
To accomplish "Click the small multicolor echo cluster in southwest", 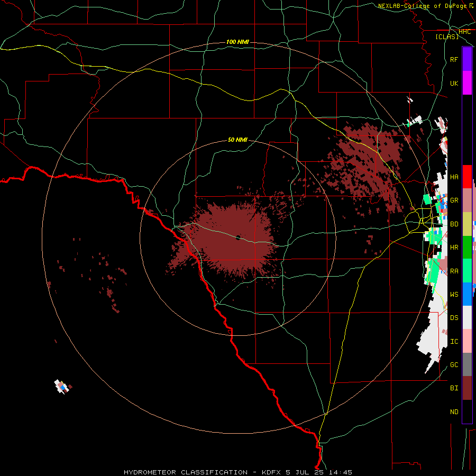I will point(62,387).
